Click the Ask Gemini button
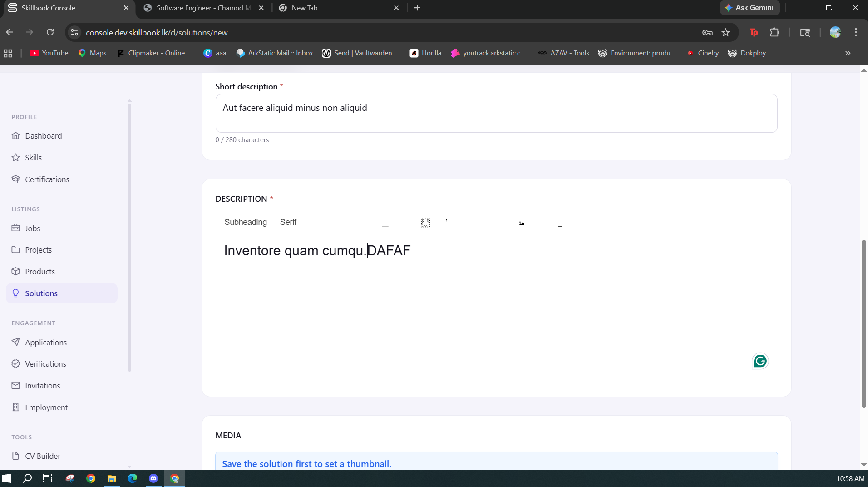Viewport: 868px width, 487px height. point(750,8)
